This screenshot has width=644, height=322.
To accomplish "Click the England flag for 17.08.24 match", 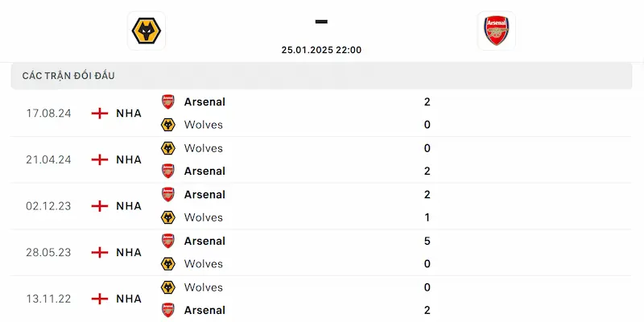I will tap(100, 114).
